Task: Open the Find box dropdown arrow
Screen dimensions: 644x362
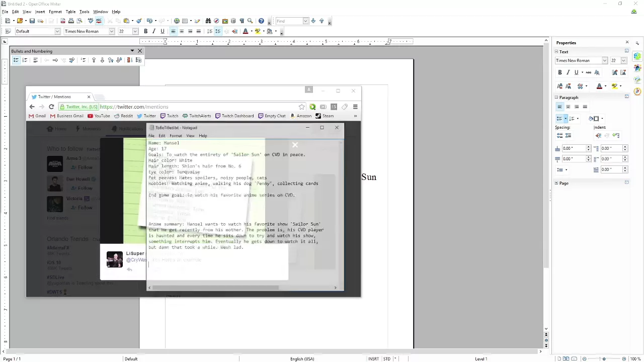Action: click(x=305, y=21)
